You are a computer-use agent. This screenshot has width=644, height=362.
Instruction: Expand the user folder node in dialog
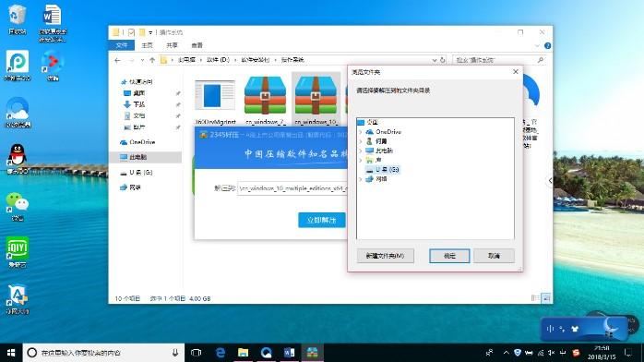click(361, 141)
